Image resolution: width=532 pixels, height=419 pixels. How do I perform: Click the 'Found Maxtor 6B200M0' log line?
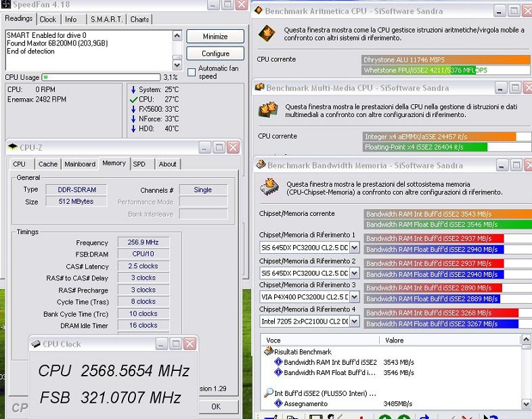[58, 43]
